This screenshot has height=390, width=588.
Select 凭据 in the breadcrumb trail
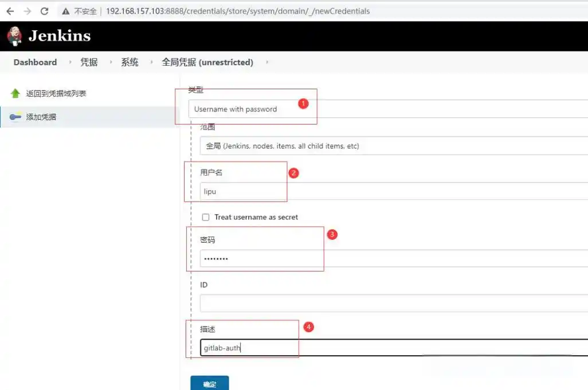point(88,62)
